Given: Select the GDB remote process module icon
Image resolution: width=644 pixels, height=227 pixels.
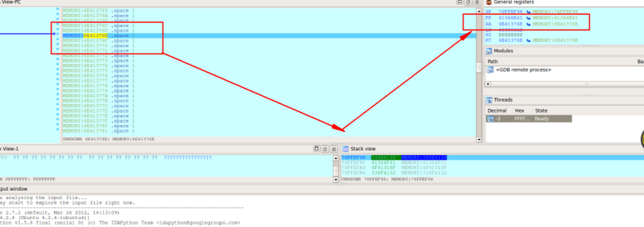Looking at the screenshot, I should pos(491,70).
